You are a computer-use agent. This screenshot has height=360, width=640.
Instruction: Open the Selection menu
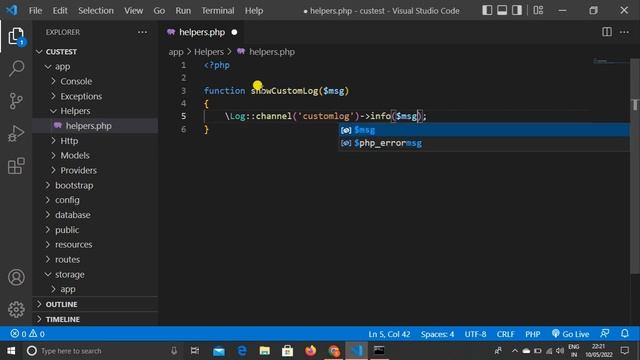[x=96, y=11]
